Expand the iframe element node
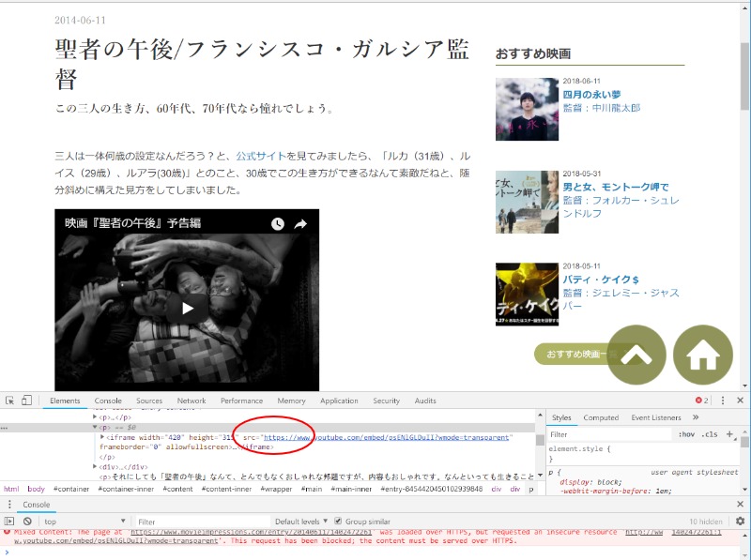This screenshot has width=751, height=560. 102,437
